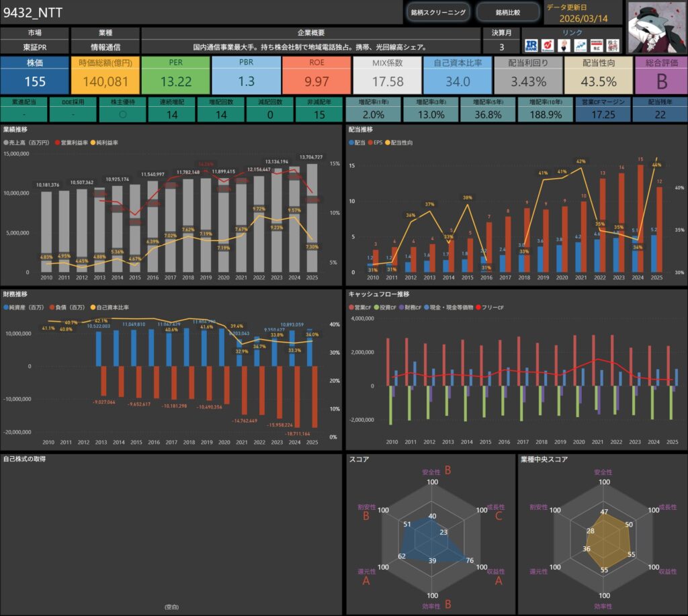Click the red-and-white 株式 link icon

pos(596,45)
